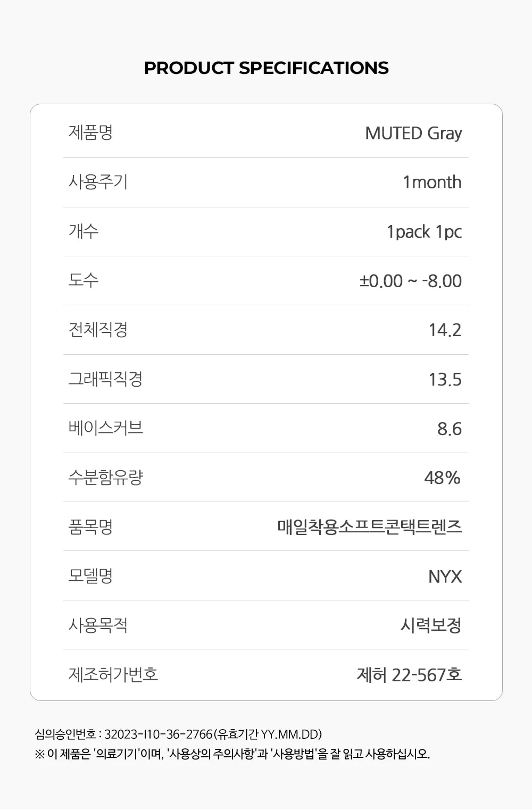Select the 14.2 diameter value

tap(445, 330)
